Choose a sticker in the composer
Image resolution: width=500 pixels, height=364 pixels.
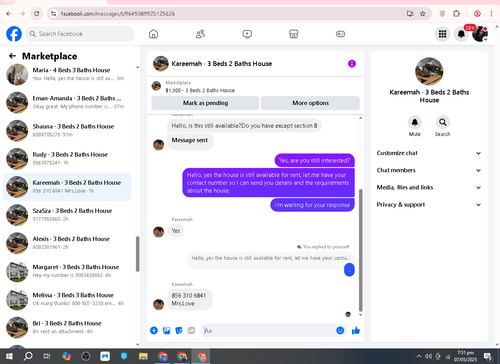tap(179, 330)
